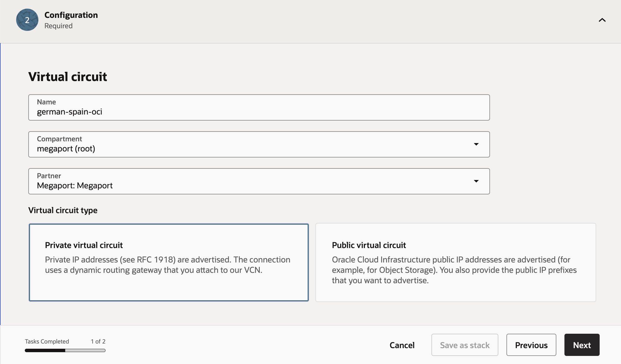Open the Compartment selector showing megaport (root)
Viewport: 621px width, 364px height.
coord(259,144)
